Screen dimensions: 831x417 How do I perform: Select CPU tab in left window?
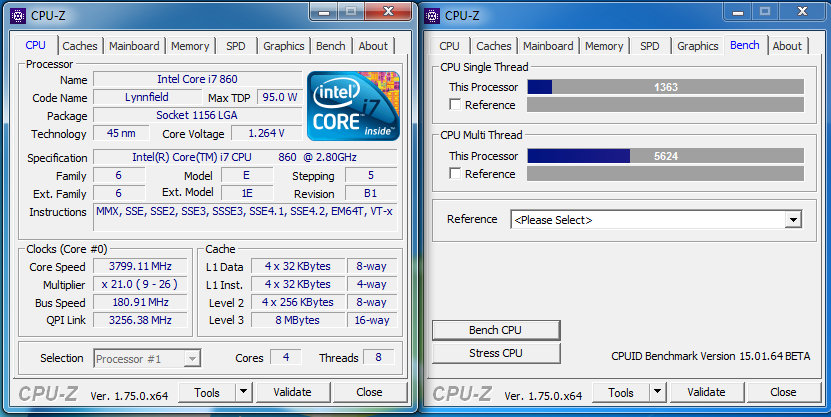(36, 45)
